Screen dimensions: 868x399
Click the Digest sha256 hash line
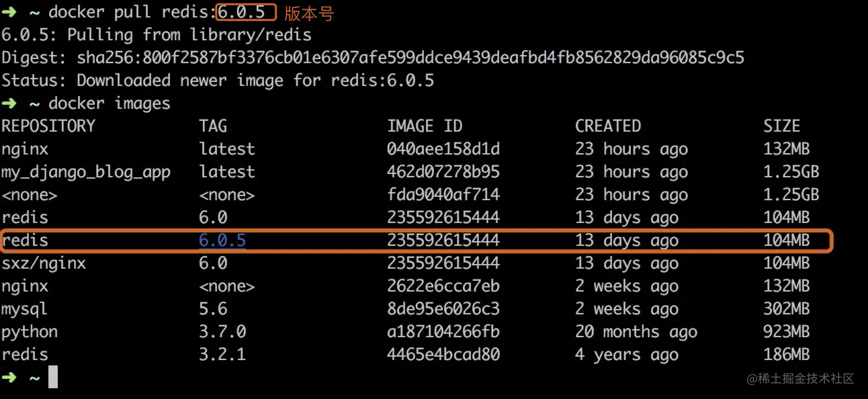pos(373,58)
